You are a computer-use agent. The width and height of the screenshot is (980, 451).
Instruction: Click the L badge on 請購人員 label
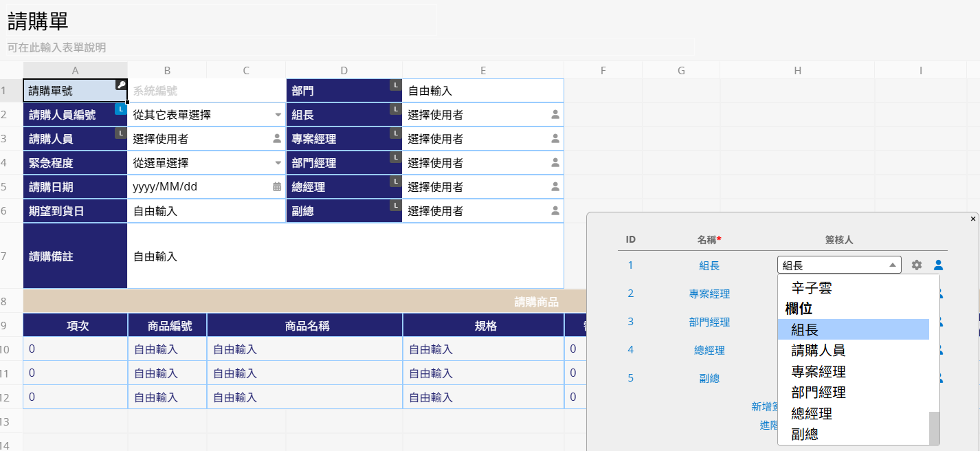coord(121,133)
